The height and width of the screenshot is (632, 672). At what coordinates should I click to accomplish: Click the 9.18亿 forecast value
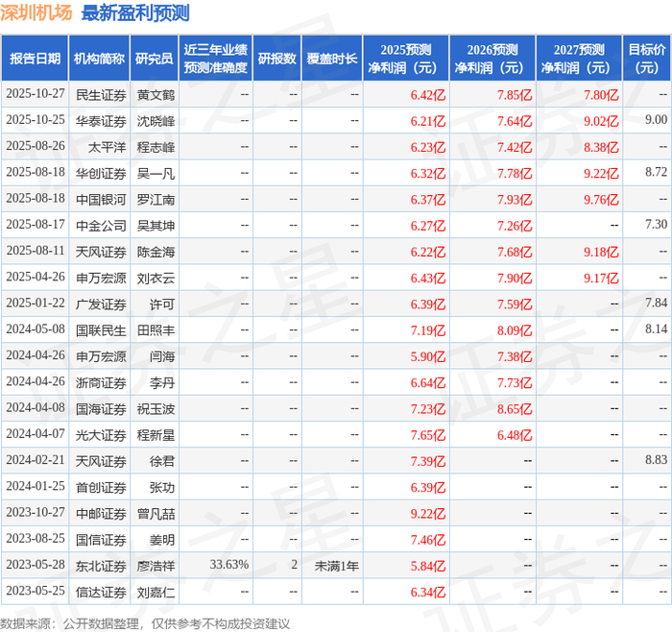[x=601, y=252]
